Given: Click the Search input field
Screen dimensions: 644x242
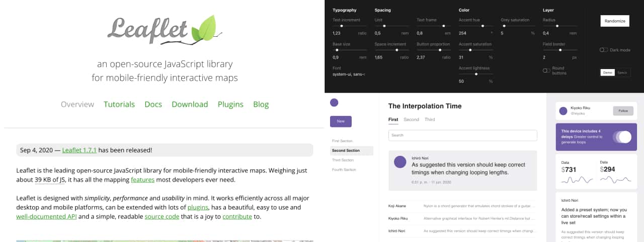Looking at the screenshot, I should (462, 135).
